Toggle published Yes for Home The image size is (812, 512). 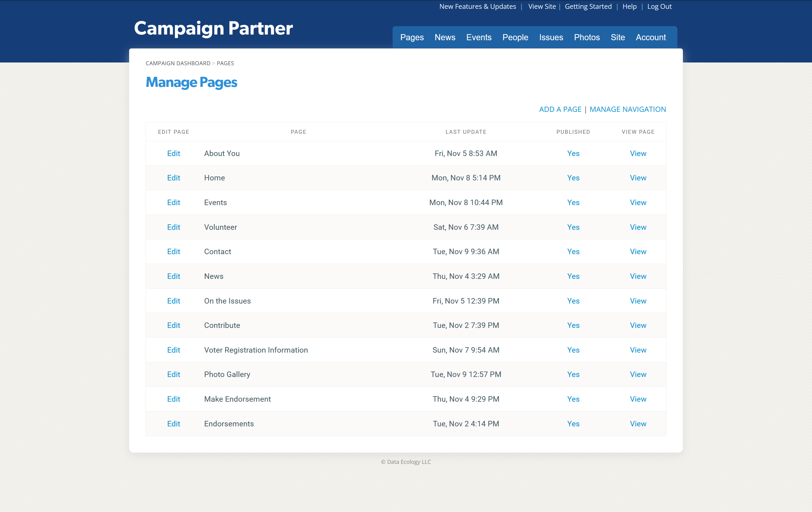(573, 178)
